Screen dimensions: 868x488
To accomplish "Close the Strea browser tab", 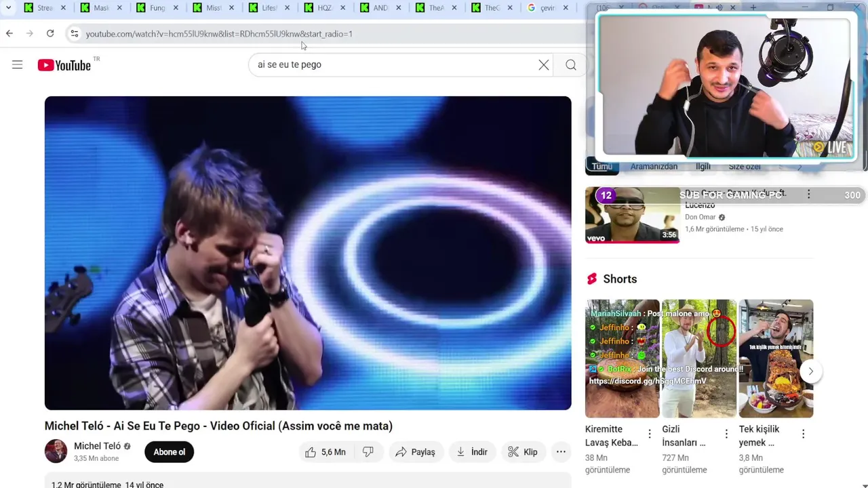I will click(64, 8).
